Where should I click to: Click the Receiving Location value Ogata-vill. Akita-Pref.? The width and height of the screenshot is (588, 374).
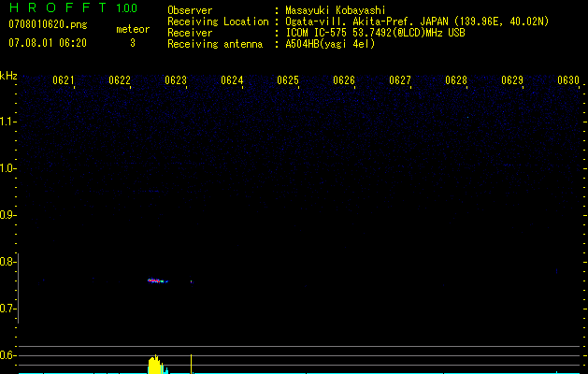pos(365,22)
